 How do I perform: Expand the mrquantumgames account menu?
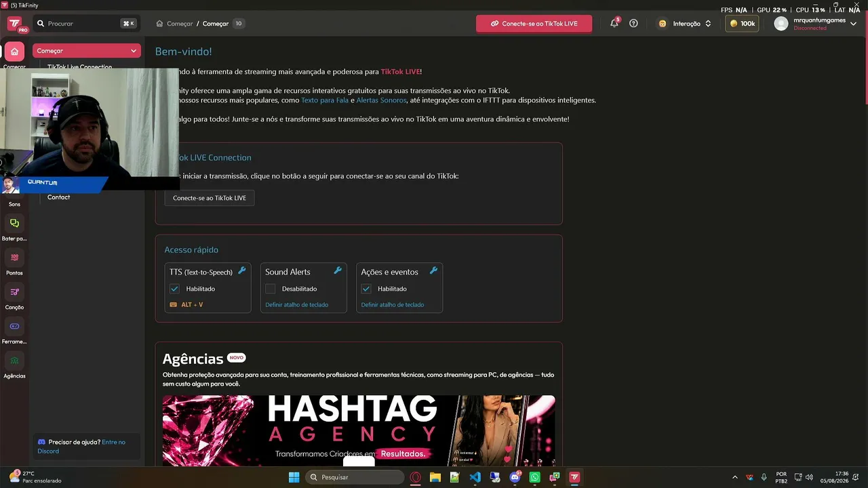pos(853,24)
